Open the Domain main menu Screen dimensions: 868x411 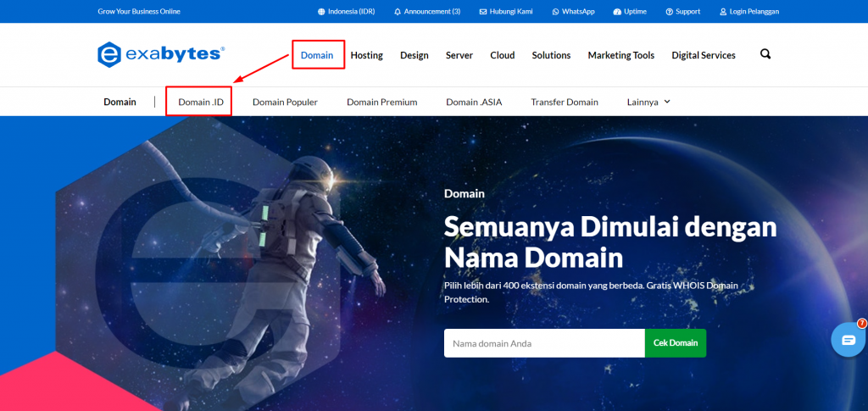(x=317, y=55)
